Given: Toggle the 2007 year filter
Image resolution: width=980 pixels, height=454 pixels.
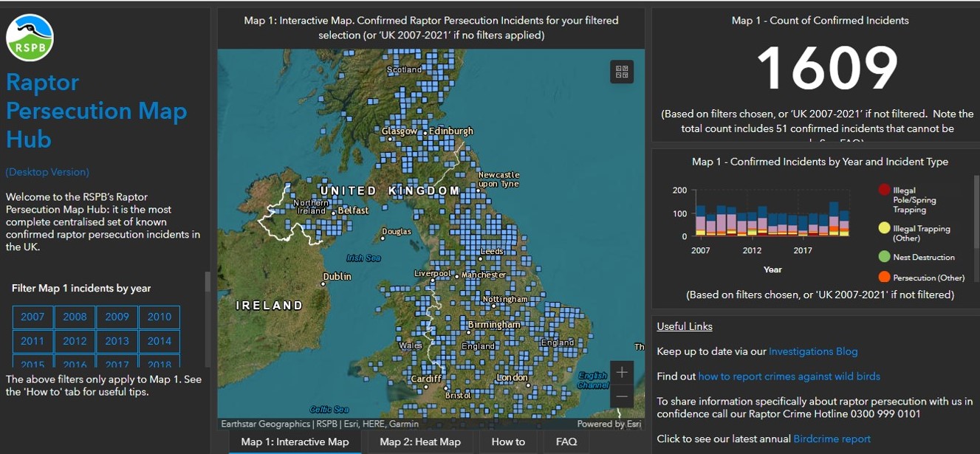Looking at the screenshot, I should 32,317.
